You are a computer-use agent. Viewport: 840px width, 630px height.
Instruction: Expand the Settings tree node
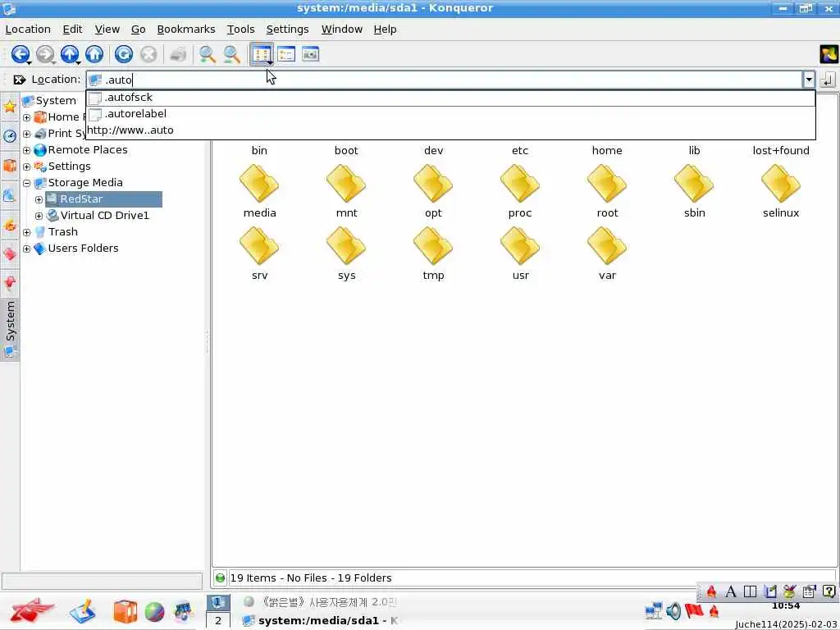click(x=27, y=167)
